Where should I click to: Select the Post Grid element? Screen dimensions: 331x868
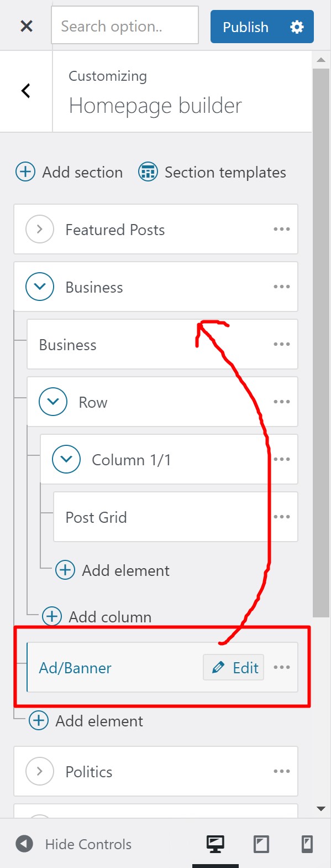pos(176,517)
